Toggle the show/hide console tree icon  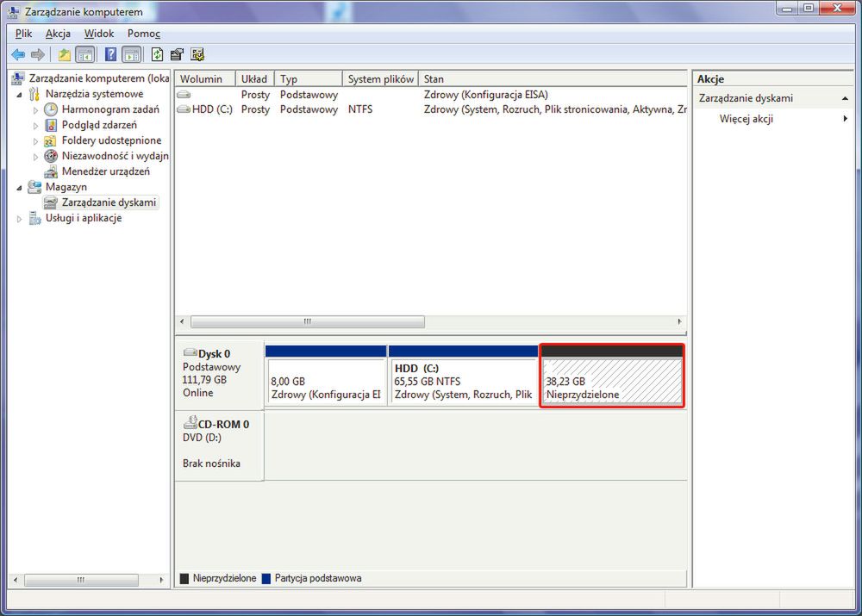(x=84, y=54)
